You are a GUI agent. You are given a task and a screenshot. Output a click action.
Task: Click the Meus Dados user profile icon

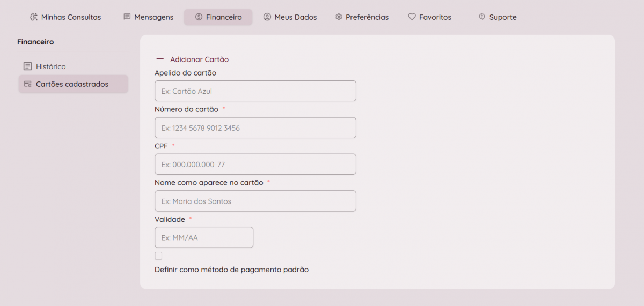267,17
